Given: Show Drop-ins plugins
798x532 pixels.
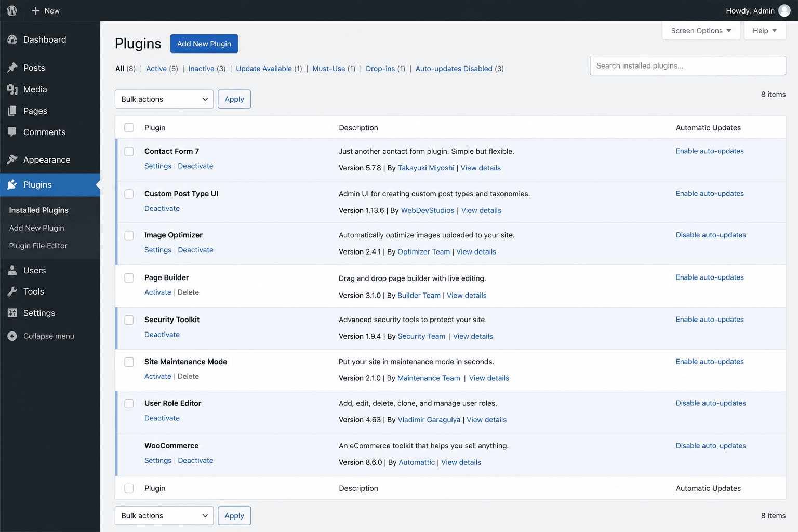Looking at the screenshot, I should click(x=380, y=69).
